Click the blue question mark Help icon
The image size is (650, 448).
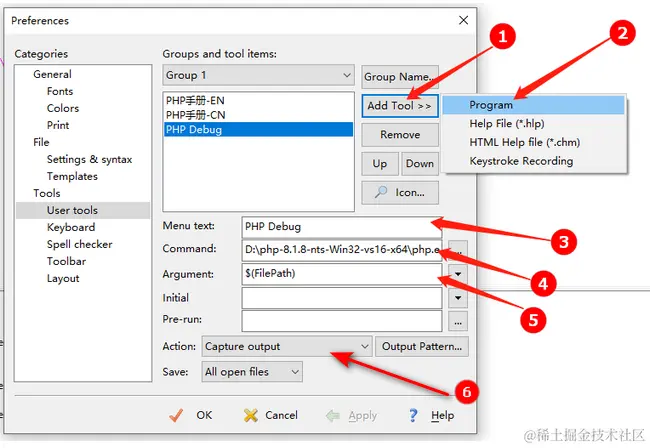coord(413,415)
